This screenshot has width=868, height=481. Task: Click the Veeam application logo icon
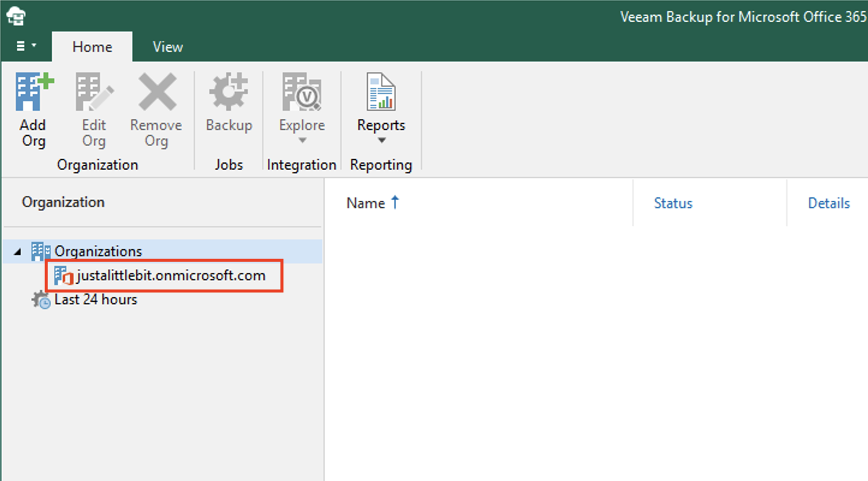(x=16, y=17)
